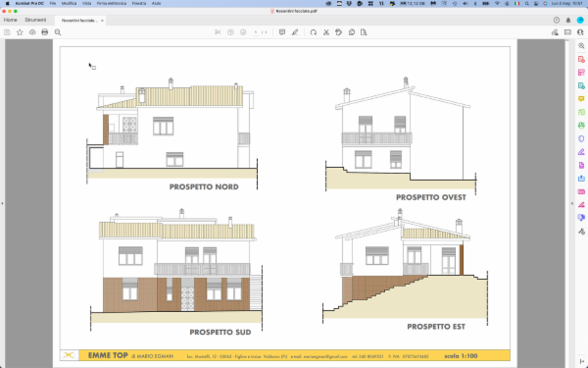Click the pane toggle arrow at bottom right

pos(581,361)
